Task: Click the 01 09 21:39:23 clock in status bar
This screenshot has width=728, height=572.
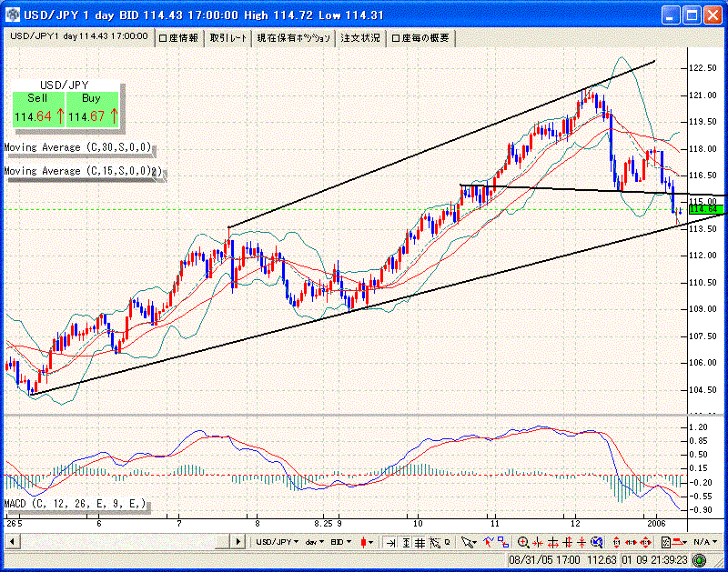Action: point(654,560)
